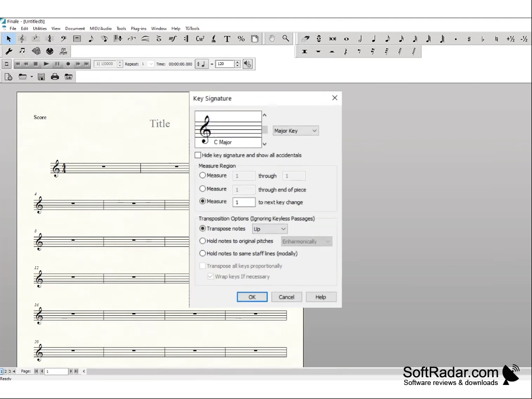Select Hold notes to same staff lines
The width and height of the screenshot is (532, 399).
click(x=202, y=253)
